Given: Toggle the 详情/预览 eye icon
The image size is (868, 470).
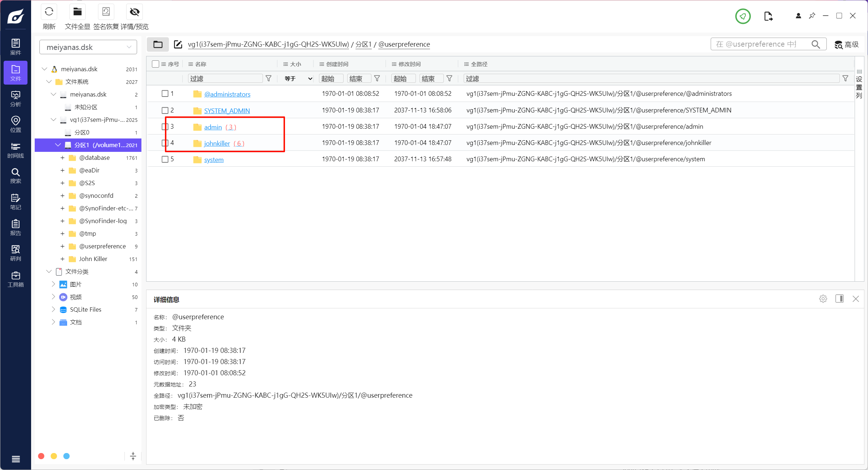Looking at the screenshot, I should coord(135,12).
